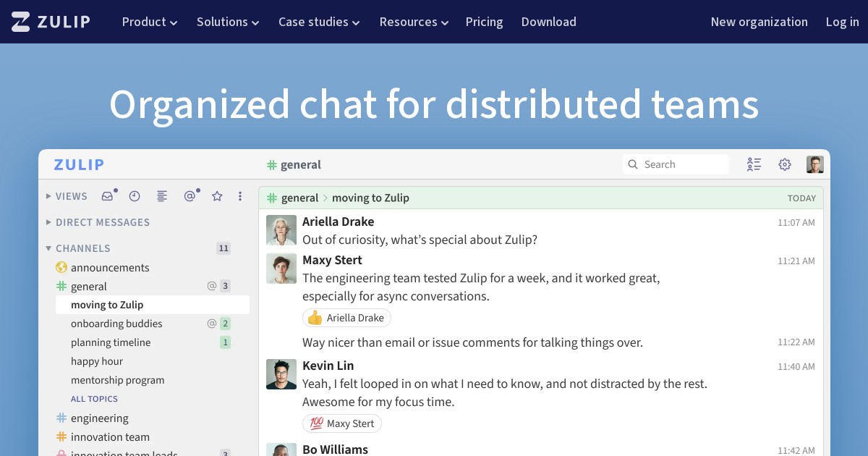Open the Solutions dropdown menu
The image size is (868, 456).
[228, 22]
